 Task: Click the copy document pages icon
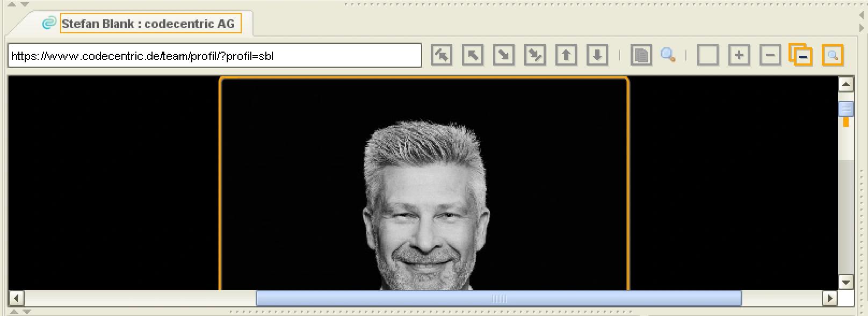(641, 55)
